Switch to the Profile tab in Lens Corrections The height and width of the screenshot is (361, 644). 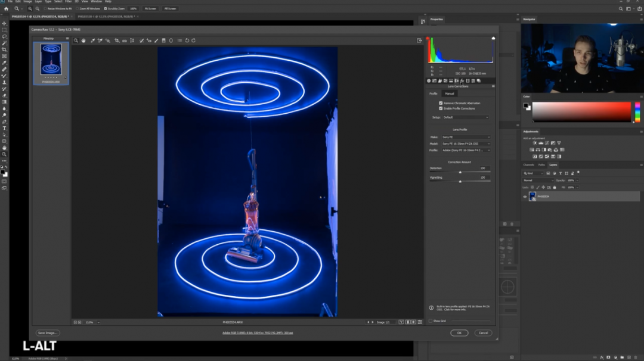(x=434, y=94)
